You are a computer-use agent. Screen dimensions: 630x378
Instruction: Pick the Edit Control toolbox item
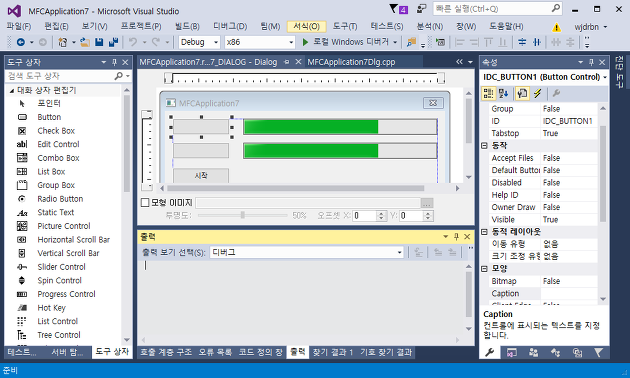tap(58, 144)
